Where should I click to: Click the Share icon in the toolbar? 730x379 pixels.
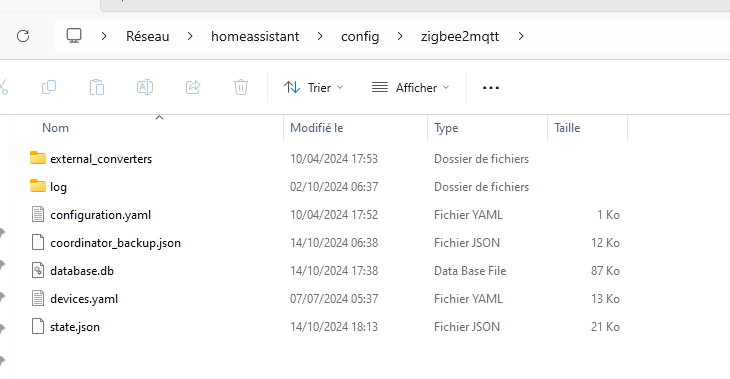(193, 87)
